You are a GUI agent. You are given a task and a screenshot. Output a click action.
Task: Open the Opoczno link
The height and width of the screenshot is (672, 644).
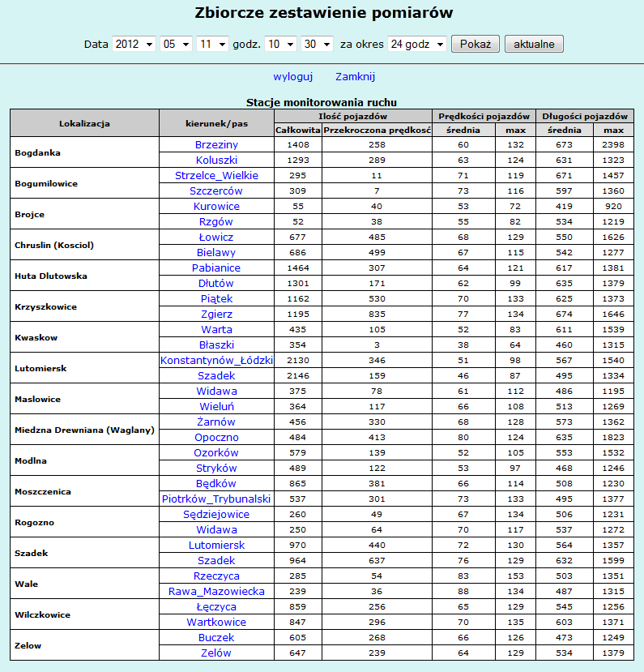[x=216, y=438]
